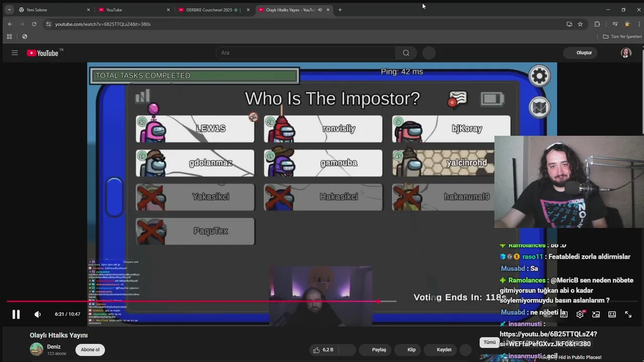The height and width of the screenshot is (362, 644).
Task: Bookmark this page with star
Action: [x=580, y=24]
